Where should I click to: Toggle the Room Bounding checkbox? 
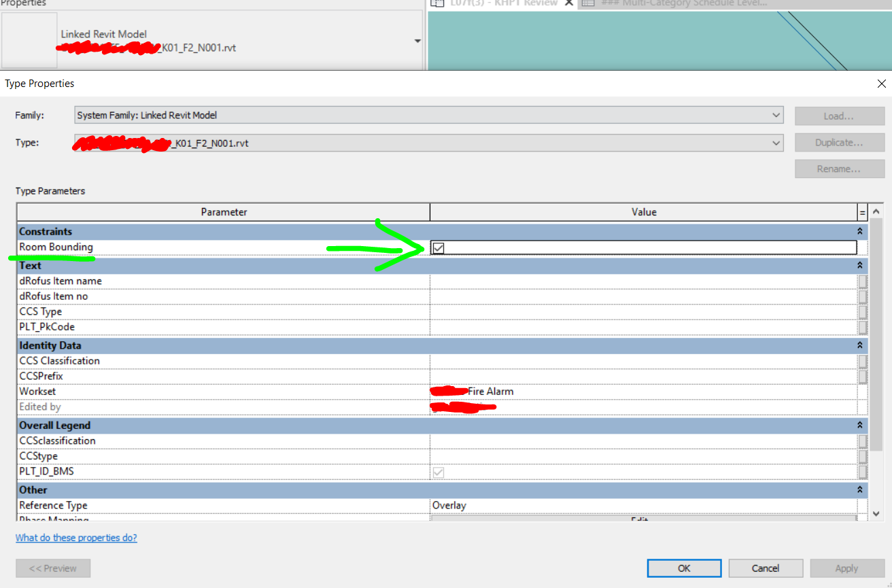click(x=439, y=248)
